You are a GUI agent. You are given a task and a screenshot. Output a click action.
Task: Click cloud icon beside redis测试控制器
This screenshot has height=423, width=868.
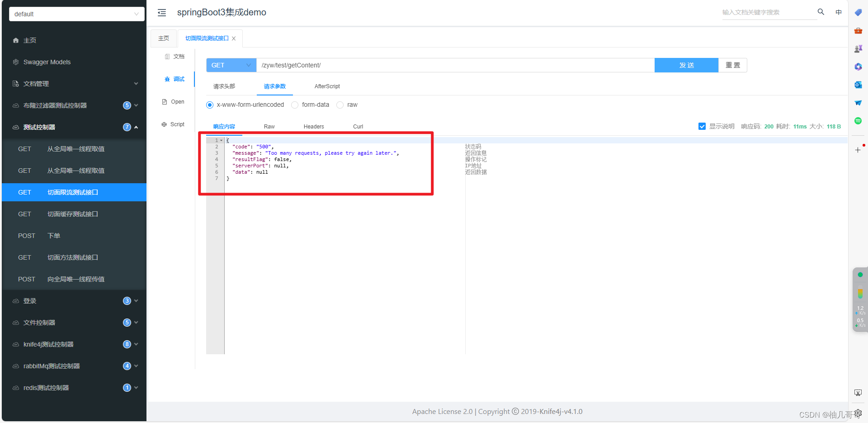pyautogui.click(x=16, y=388)
